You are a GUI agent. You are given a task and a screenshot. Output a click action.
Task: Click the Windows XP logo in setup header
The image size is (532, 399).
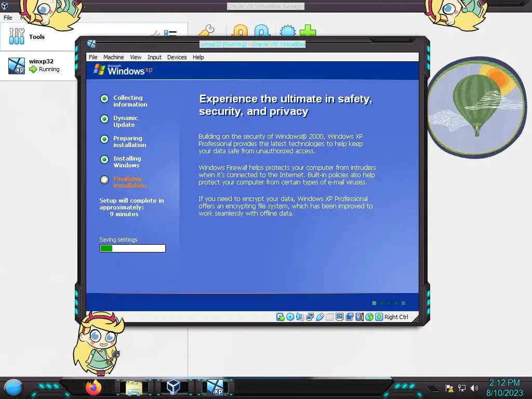coord(123,70)
